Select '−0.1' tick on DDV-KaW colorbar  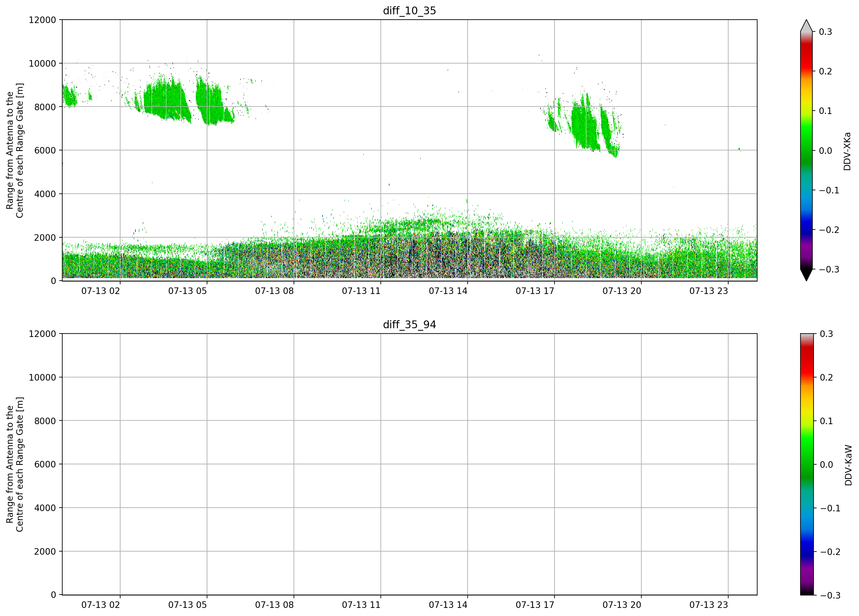point(830,509)
